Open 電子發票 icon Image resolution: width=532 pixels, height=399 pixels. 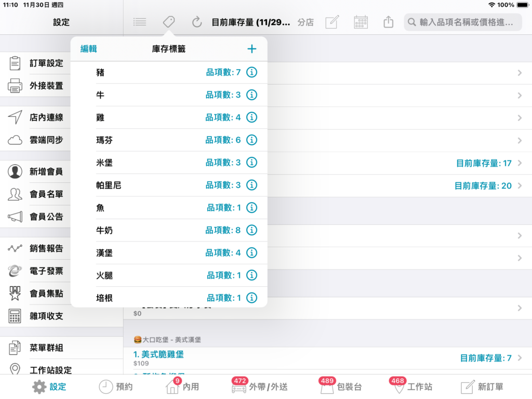click(15, 271)
